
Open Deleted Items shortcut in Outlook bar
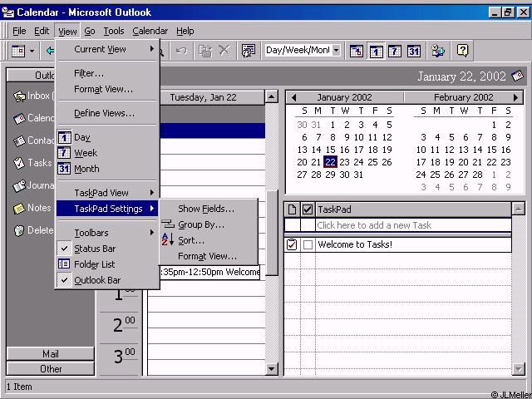point(33,230)
